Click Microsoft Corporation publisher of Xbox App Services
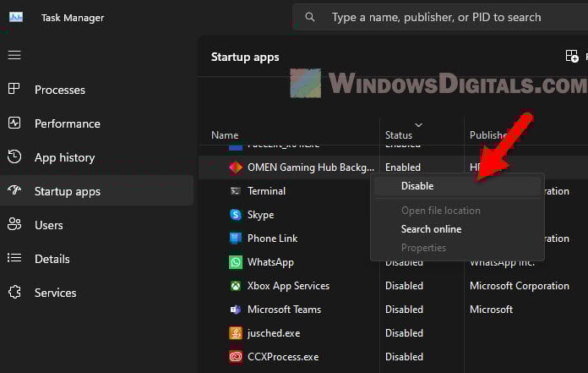The image size is (588, 373). click(x=519, y=286)
